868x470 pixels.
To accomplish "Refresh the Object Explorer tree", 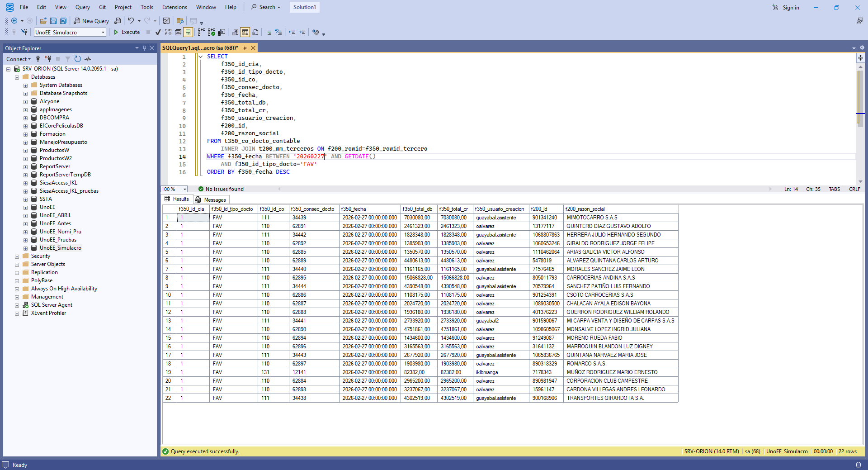I will (x=77, y=59).
